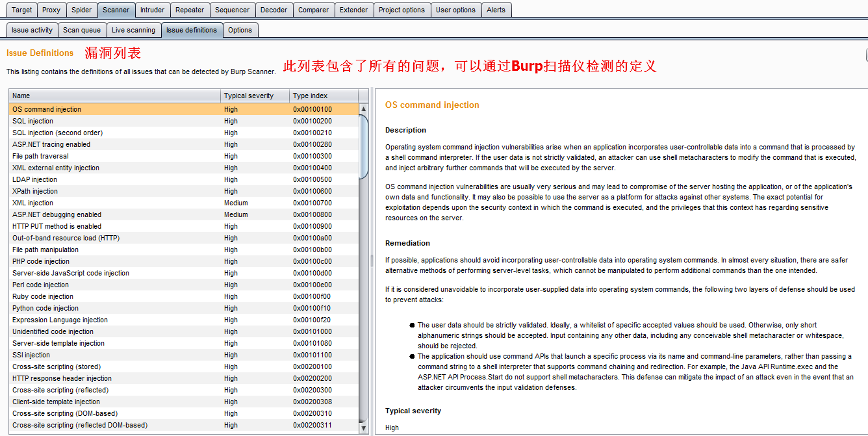Select Cross-site scripting (reflected) row
The width and height of the screenshot is (868, 436).
click(x=184, y=390)
